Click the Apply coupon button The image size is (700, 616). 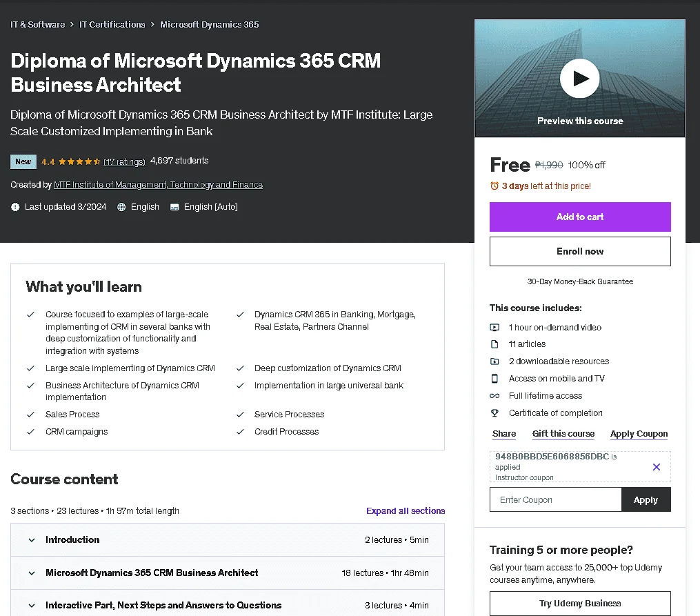pyautogui.click(x=646, y=499)
